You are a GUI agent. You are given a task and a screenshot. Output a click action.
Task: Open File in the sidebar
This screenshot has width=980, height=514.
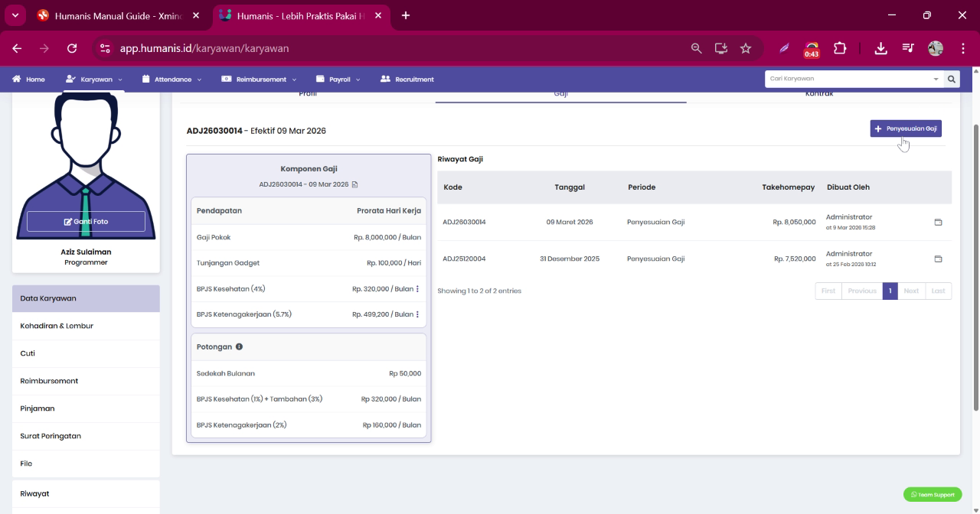click(86, 464)
